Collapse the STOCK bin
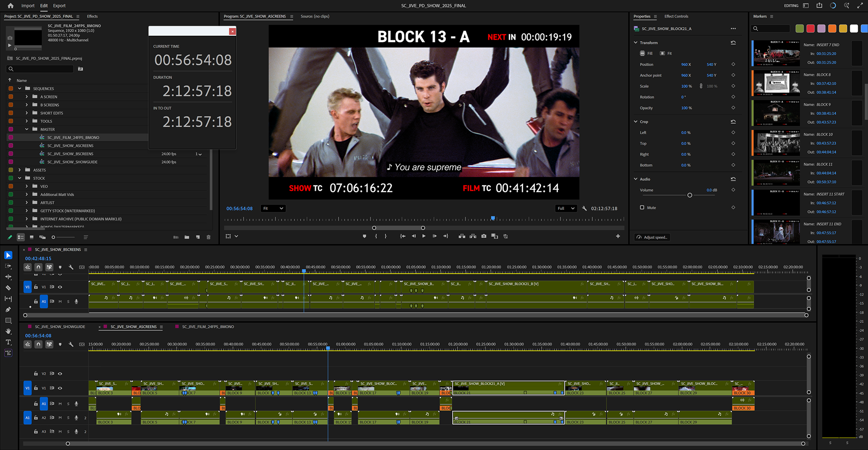Image resolution: width=868 pixels, height=450 pixels. (x=19, y=178)
